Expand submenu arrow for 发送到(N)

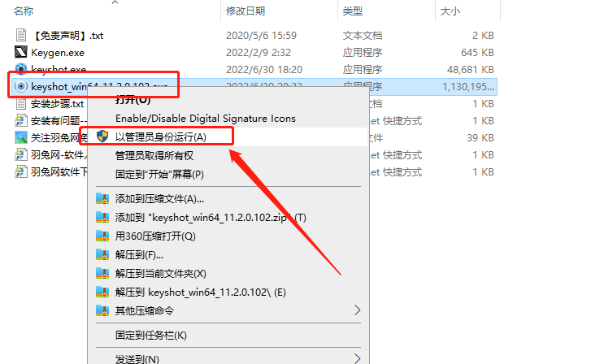[x=358, y=358]
